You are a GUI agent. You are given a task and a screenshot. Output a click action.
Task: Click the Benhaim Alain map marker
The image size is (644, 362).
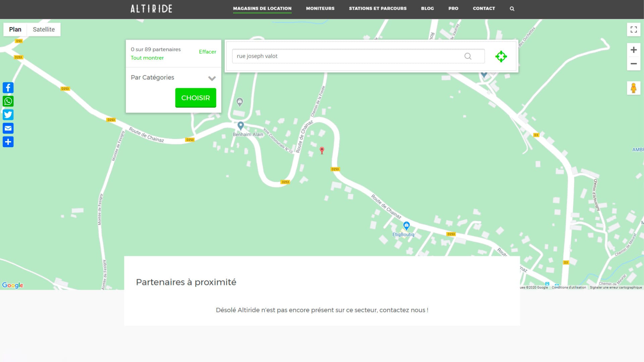tap(240, 126)
